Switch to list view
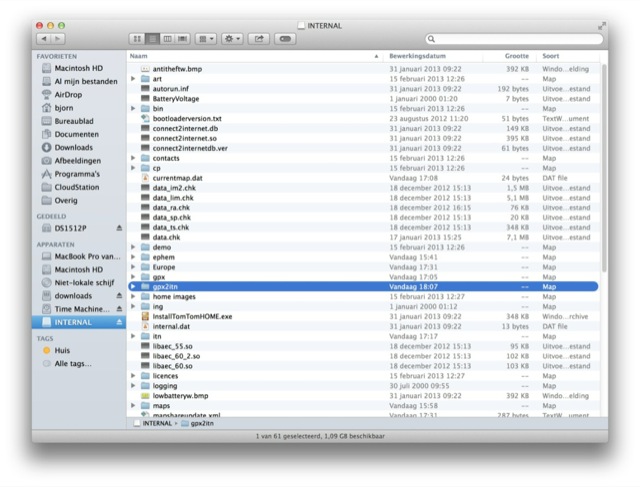This screenshot has height=487, width=640. tap(152, 39)
